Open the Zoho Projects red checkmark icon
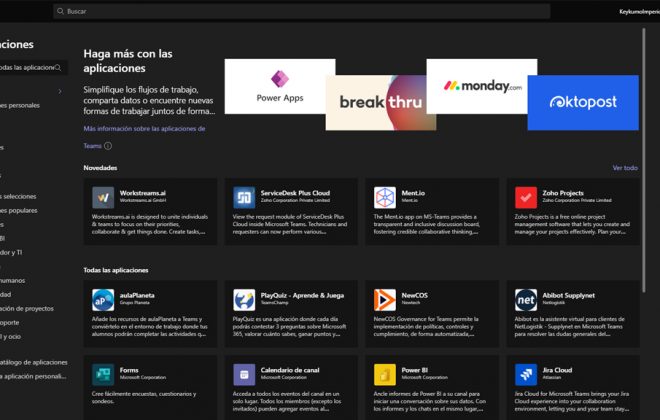The image size is (660, 420). click(x=526, y=198)
